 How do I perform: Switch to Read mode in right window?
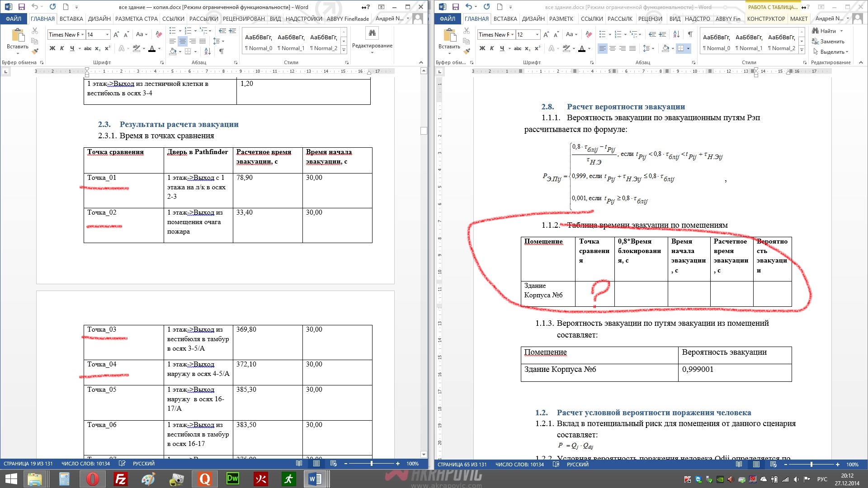pyautogui.click(x=739, y=464)
